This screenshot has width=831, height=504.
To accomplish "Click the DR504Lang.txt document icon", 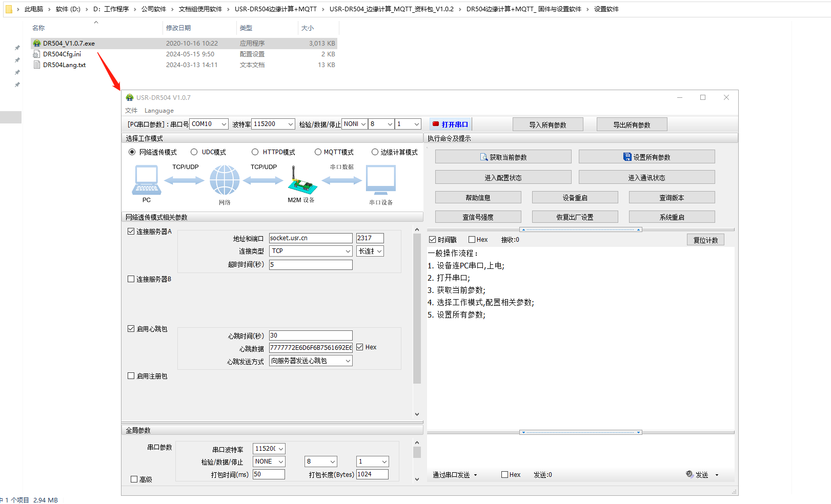I will pyautogui.click(x=37, y=65).
